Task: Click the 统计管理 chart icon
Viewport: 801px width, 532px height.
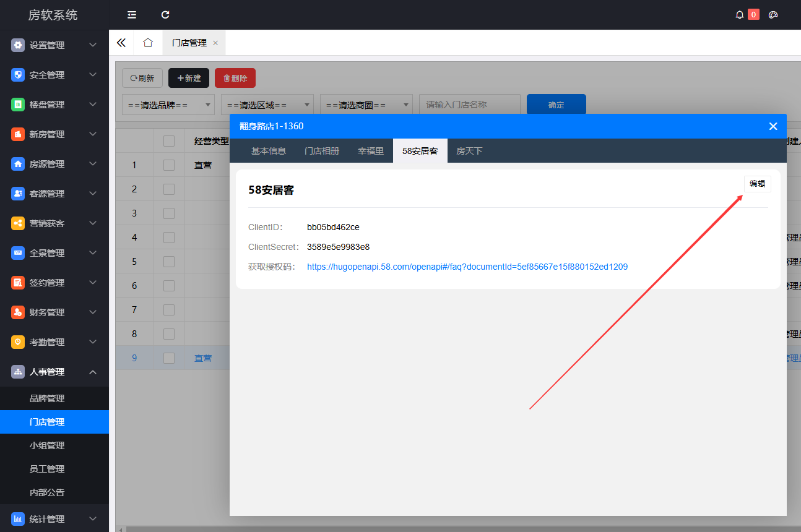Action: [x=18, y=519]
